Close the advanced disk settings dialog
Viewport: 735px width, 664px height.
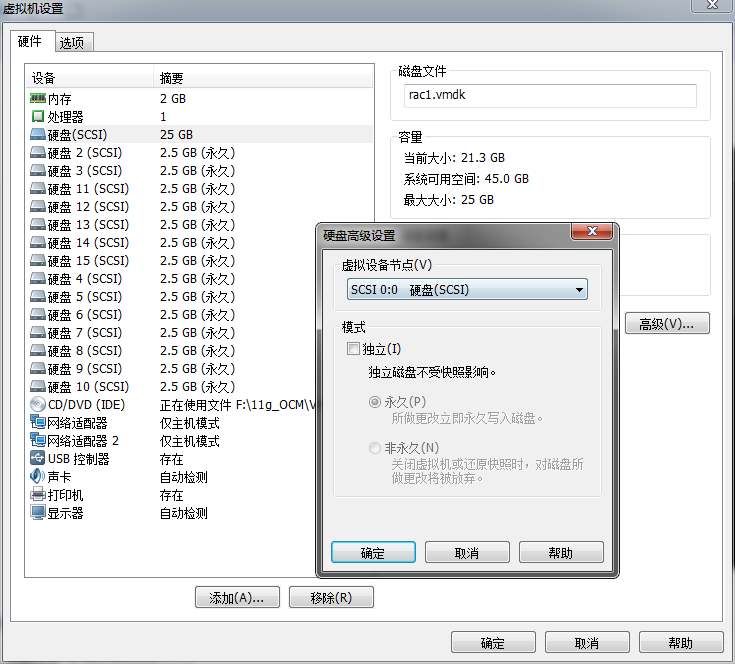tap(593, 234)
